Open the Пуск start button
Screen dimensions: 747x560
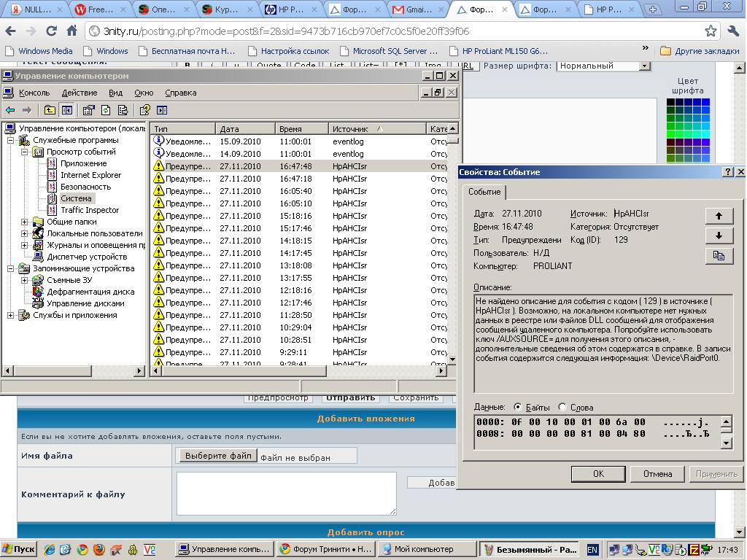point(19,549)
